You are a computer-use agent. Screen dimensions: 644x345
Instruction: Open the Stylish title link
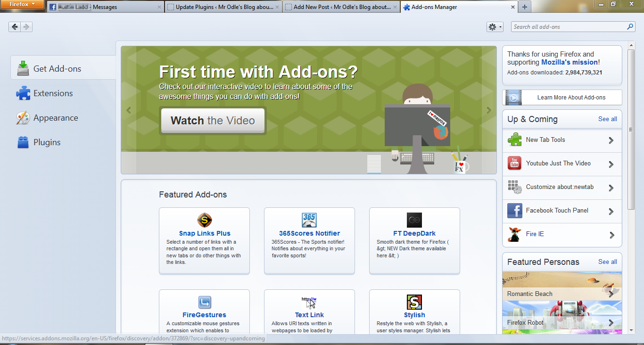[x=414, y=315]
